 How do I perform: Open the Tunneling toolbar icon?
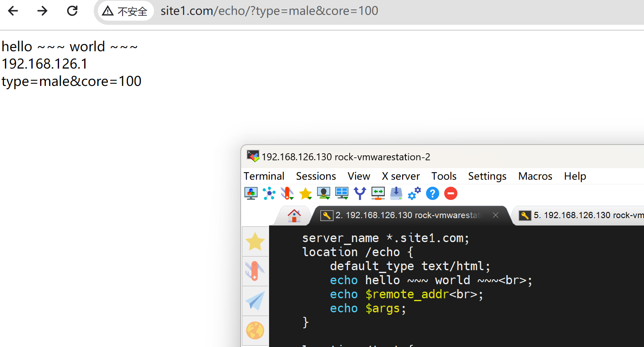[378, 193]
